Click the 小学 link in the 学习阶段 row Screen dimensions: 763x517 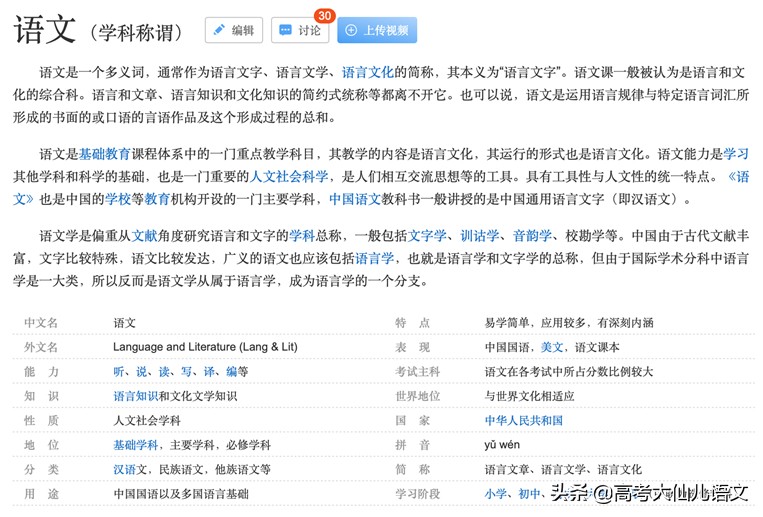[496, 494]
